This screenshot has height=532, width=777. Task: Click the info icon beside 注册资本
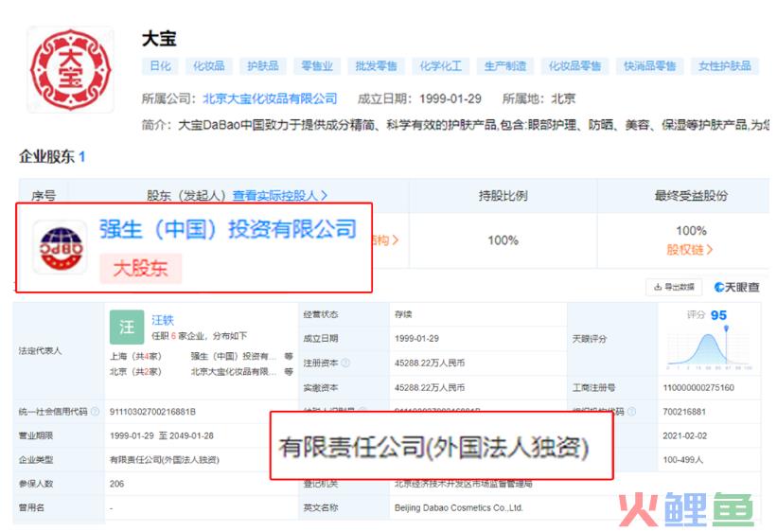click(x=345, y=363)
